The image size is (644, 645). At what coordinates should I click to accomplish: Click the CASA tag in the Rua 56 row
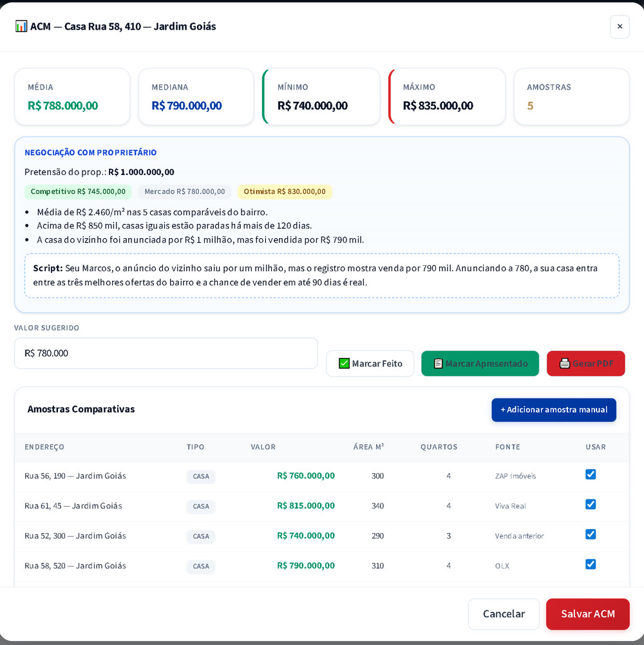click(x=201, y=476)
